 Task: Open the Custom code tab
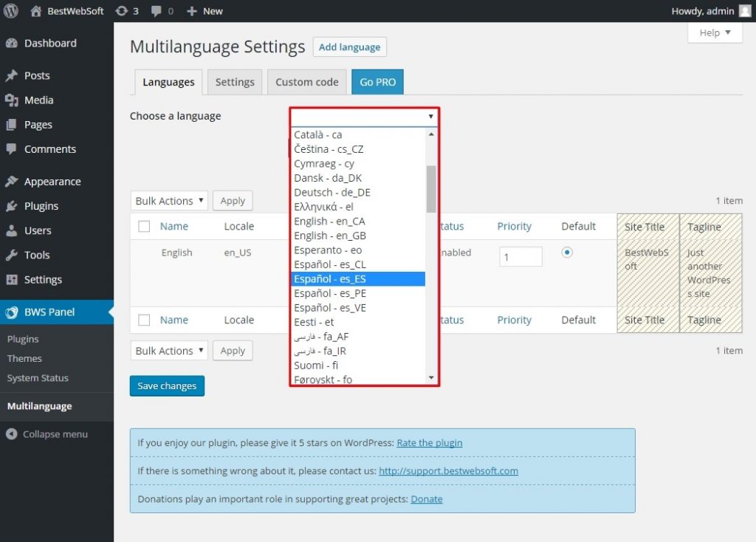[306, 81]
